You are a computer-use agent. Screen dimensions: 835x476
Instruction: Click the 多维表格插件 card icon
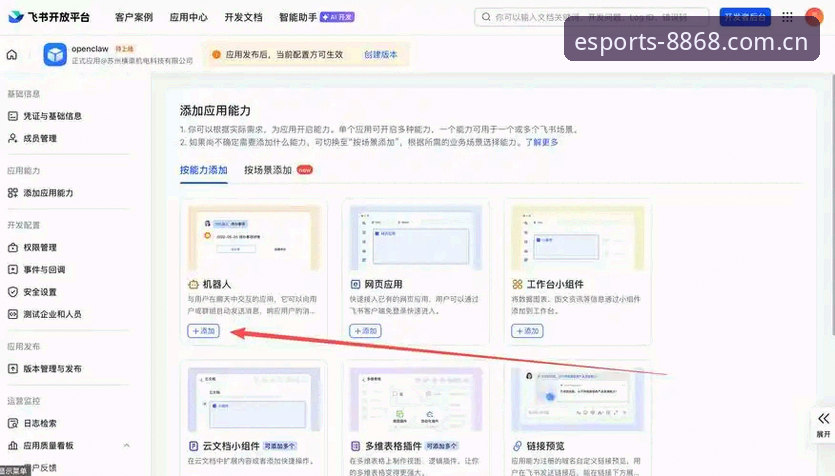click(355, 446)
